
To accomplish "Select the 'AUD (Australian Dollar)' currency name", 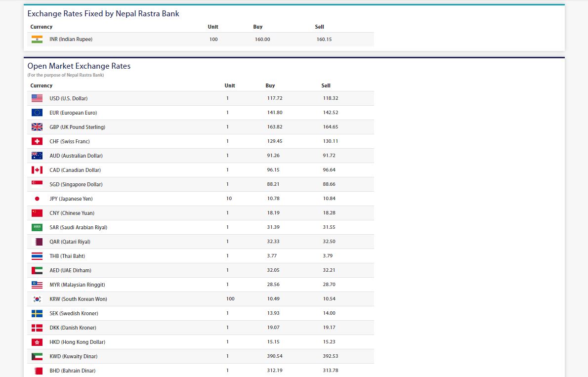I will click(x=76, y=156).
